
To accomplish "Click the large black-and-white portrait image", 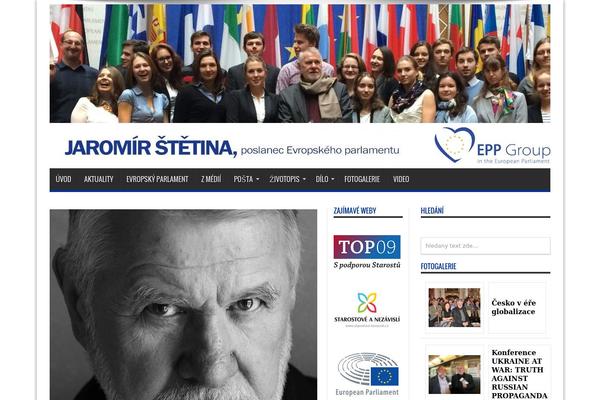I will [183, 305].
